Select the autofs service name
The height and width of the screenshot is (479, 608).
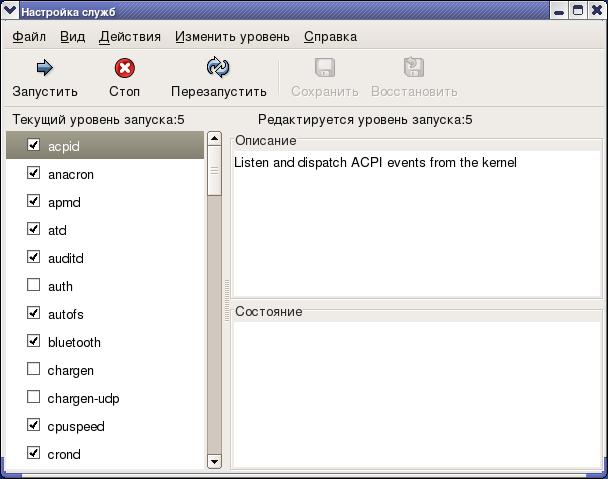click(x=66, y=315)
